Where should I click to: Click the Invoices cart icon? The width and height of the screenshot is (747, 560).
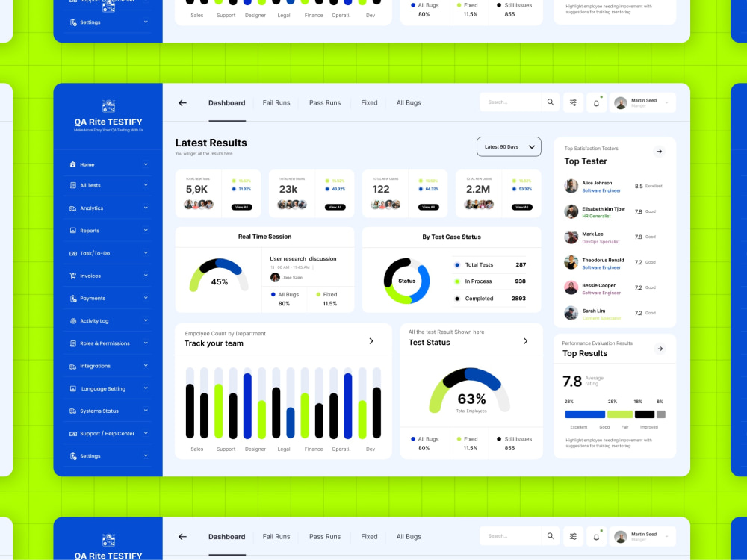coord(73,276)
